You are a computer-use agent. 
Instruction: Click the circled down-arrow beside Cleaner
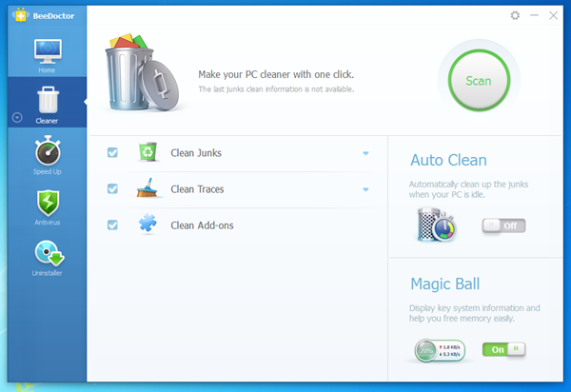(x=17, y=118)
